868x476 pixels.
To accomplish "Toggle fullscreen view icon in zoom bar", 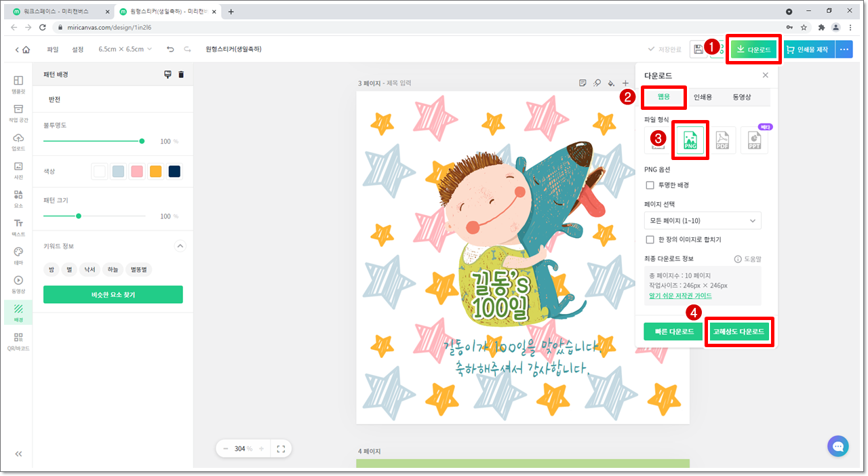I will click(281, 448).
